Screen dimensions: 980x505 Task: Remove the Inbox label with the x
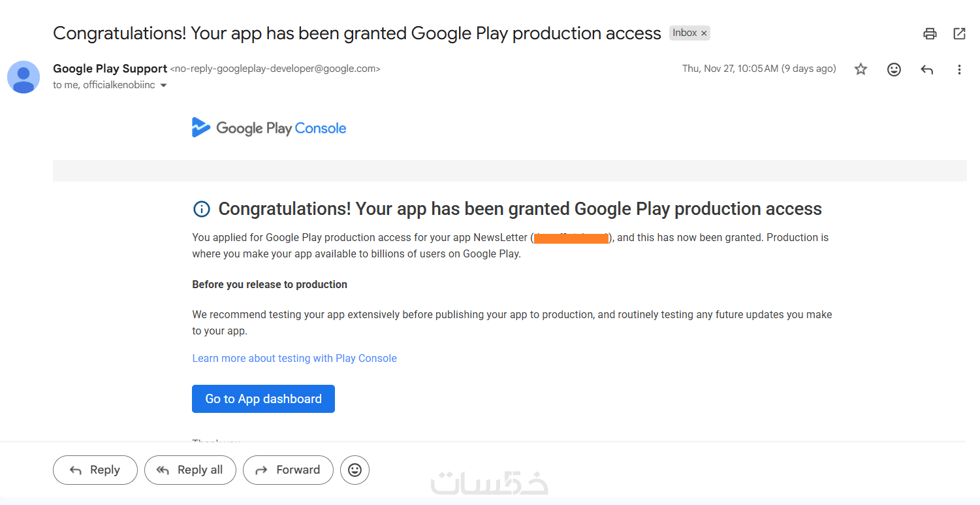704,33
